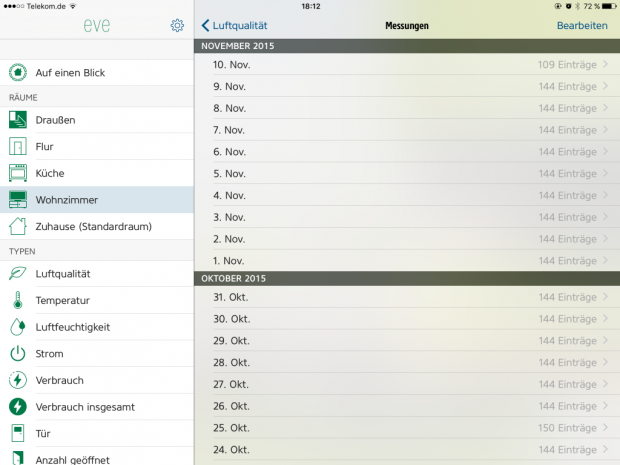Viewport: 620px width, 465px height.
Task: Open the 1. Nov. measurements row
Action: 407,261
